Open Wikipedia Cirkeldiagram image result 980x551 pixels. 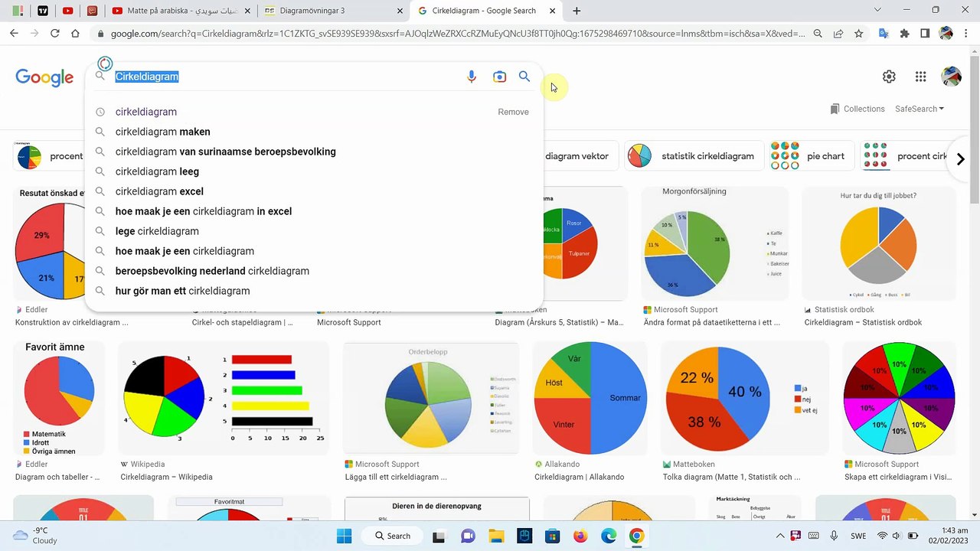224,399
